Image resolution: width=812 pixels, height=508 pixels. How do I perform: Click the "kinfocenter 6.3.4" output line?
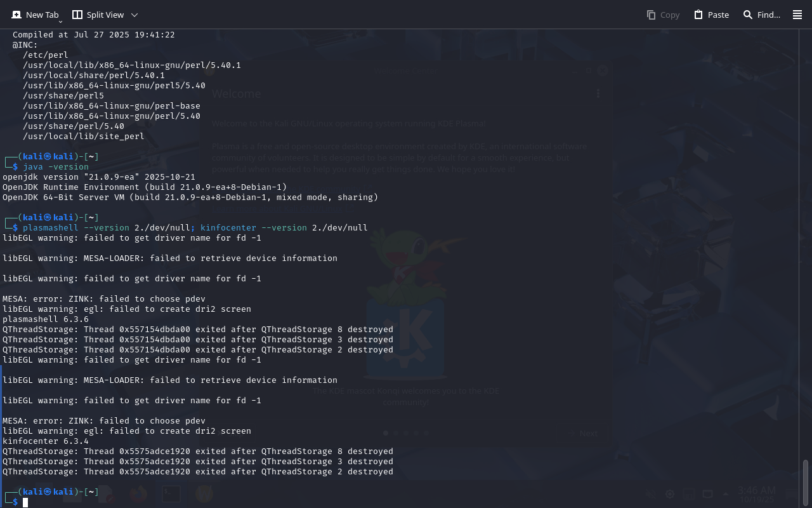[x=46, y=441]
